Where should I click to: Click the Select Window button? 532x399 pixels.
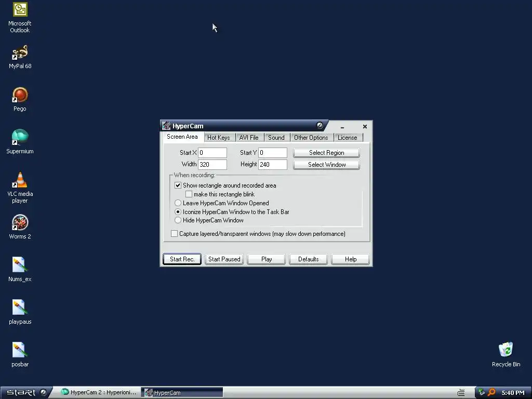(x=326, y=165)
